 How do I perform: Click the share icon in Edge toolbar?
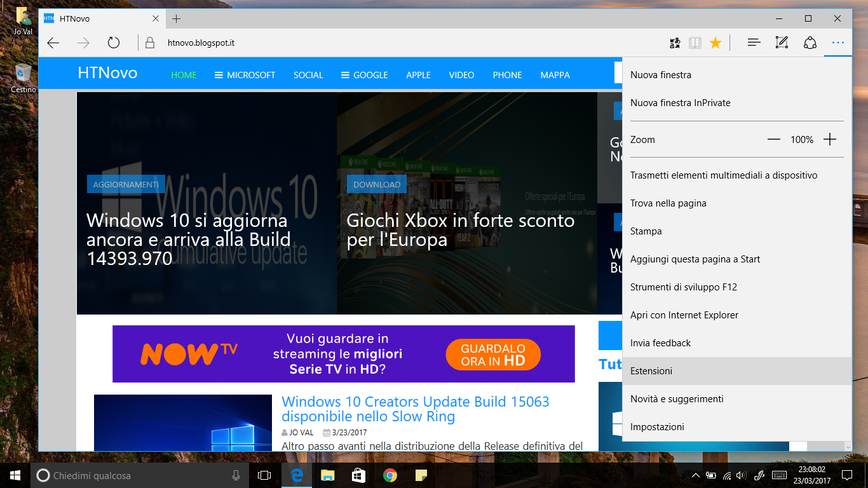(810, 43)
